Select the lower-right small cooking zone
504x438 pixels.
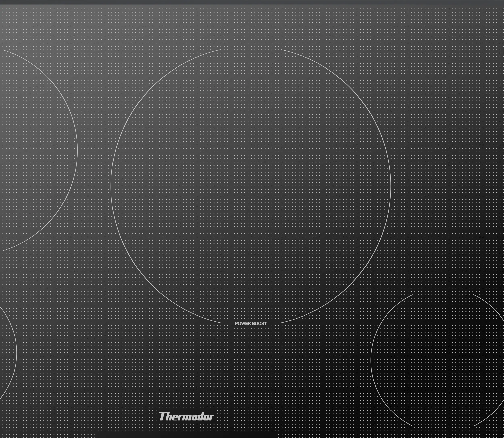(x=443, y=360)
